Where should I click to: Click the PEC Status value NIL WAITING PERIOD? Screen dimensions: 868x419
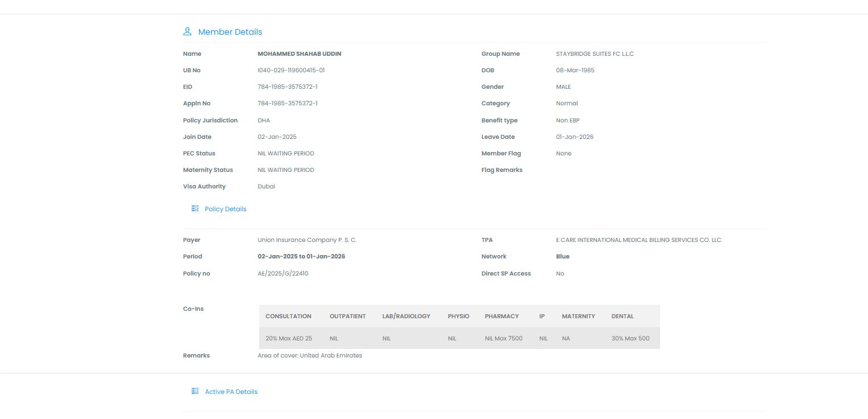click(x=286, y=153)
